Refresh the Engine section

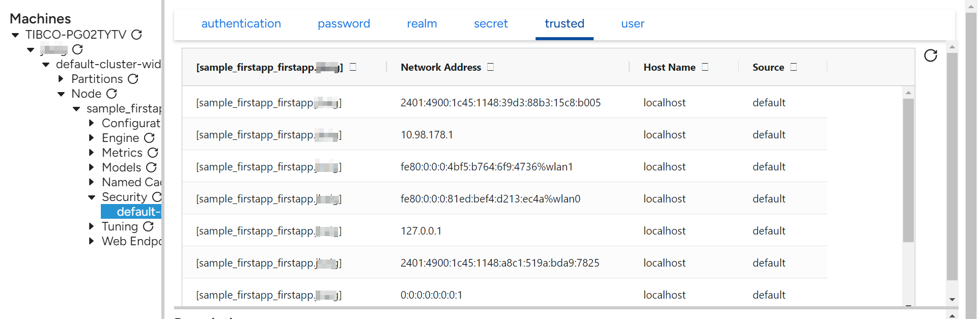(149, 138)
